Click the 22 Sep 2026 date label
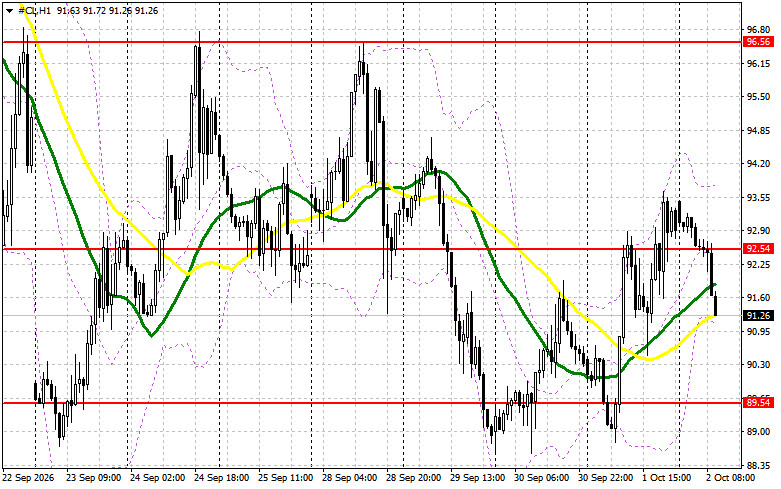 pyautogui.click(x=28, y=478)
